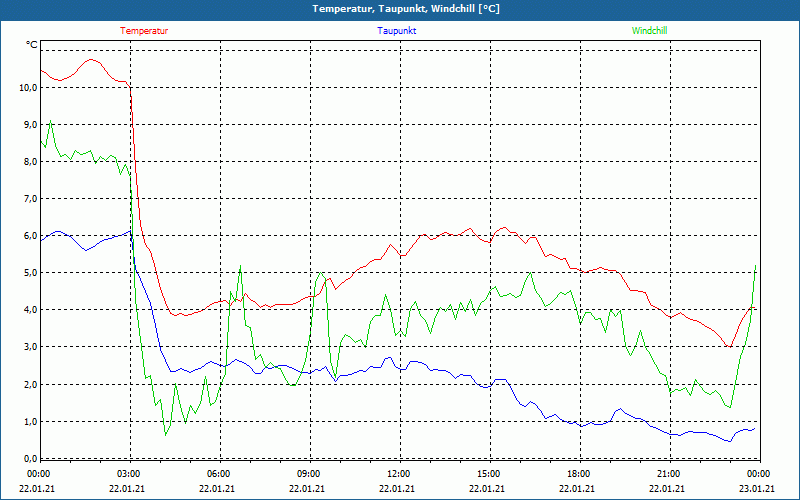Click the 03:00 time axis label
This screenshot has height=500, width=800.
coord(130,474)
